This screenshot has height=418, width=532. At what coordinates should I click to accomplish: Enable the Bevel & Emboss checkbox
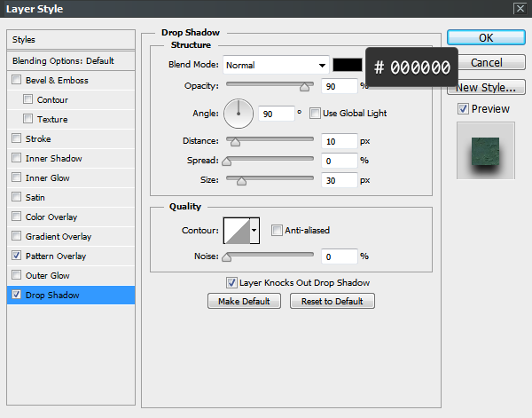[17, 81]
